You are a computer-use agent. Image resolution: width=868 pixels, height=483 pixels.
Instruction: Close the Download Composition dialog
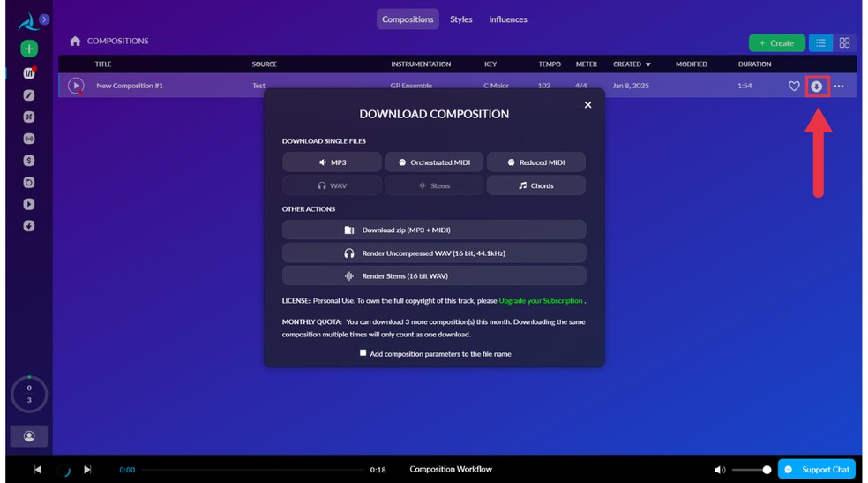pos(587,105)
